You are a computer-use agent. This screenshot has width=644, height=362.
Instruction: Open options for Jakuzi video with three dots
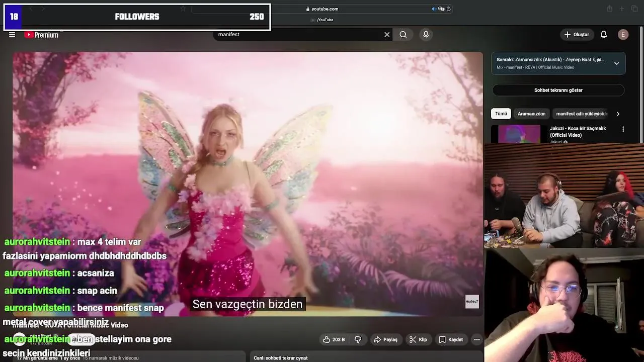[623, 129]
